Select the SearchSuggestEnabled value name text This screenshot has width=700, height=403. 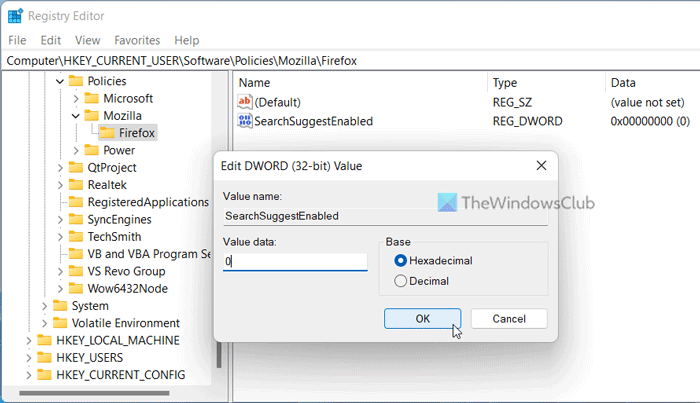pyautogui.click(x=313, y=121)
